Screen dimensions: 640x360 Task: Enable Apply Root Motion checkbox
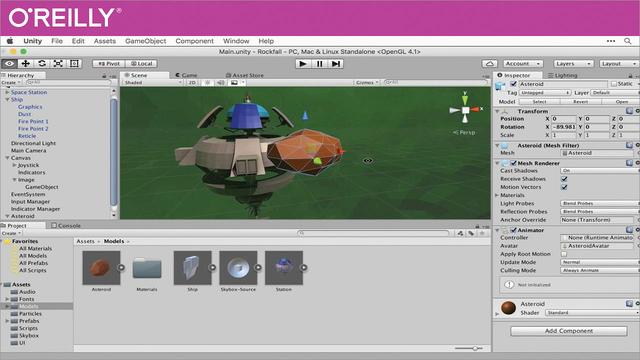(x=564, y=254)
